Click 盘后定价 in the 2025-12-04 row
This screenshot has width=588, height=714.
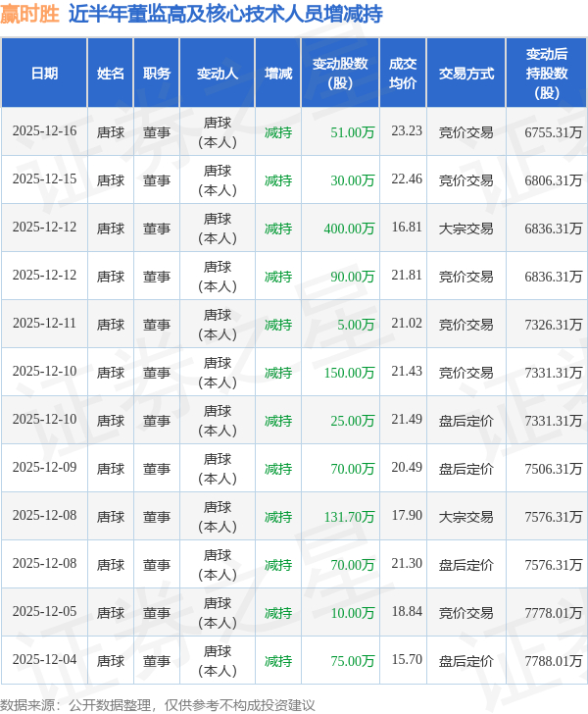pos(466,661)
